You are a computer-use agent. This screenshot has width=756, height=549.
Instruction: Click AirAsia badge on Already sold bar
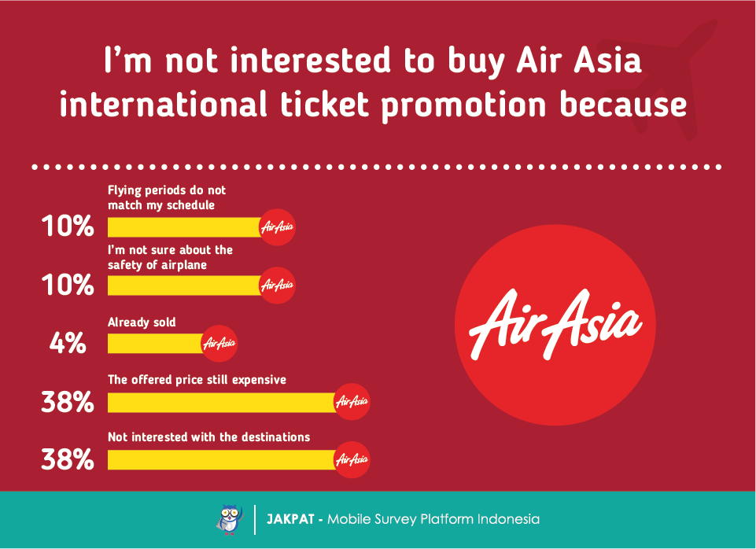tap(219, 344)
